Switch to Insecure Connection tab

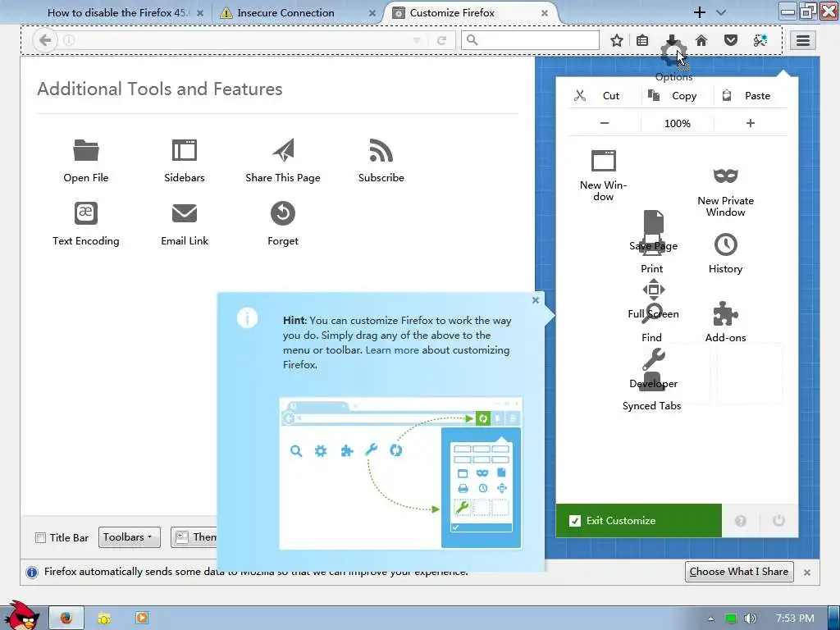point(299,12)
